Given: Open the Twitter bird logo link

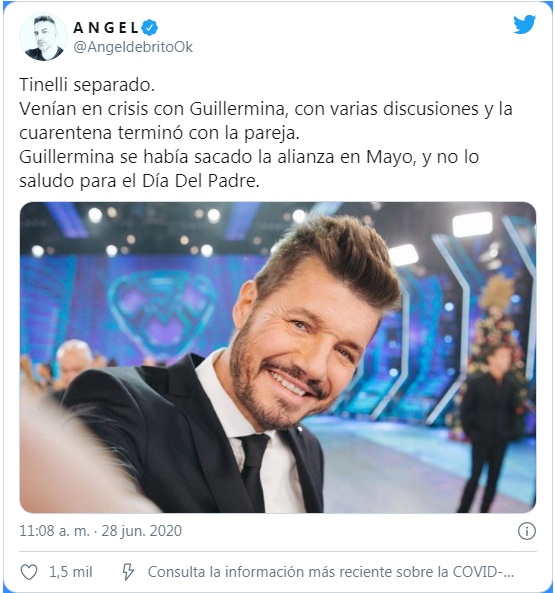Looking at the screenshot, I should pos(524,24).
